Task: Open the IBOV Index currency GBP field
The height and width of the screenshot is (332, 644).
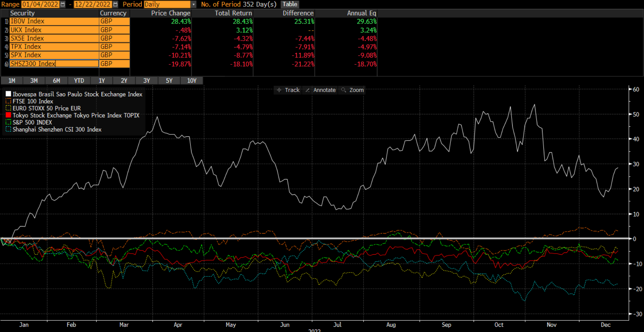Action: [115, 21]
